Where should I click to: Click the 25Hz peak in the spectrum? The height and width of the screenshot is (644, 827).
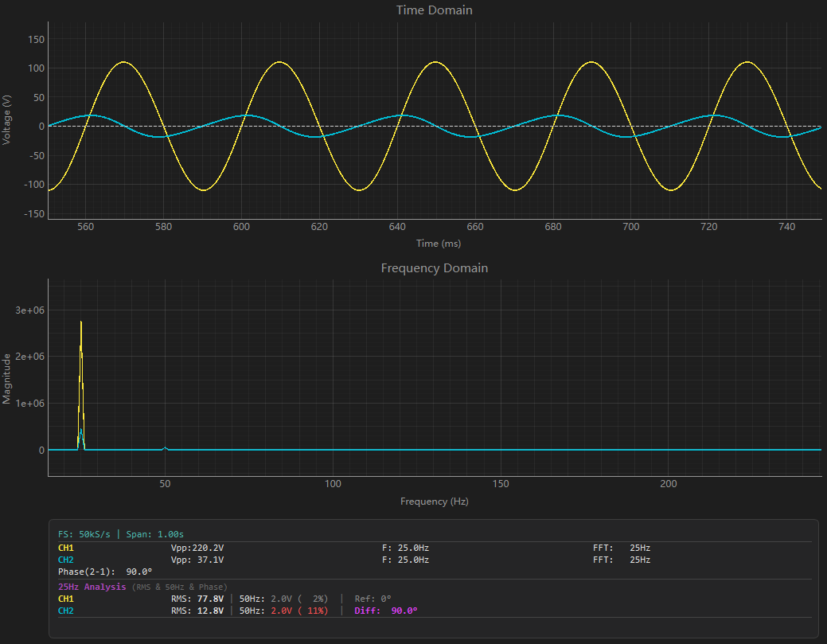tap(80, 385)
